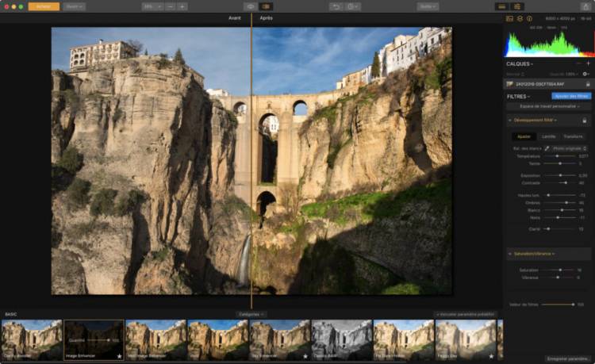The width and height of the screenshot is (595, 364).
Task: Click the share export icon
Action: pos(585,6)
